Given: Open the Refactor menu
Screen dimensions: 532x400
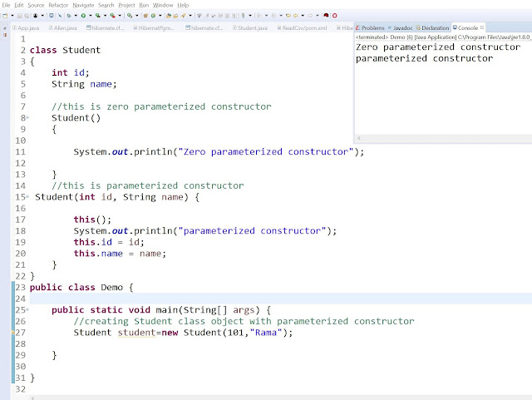Looking at the screenshot, I should tap(58, 5).
